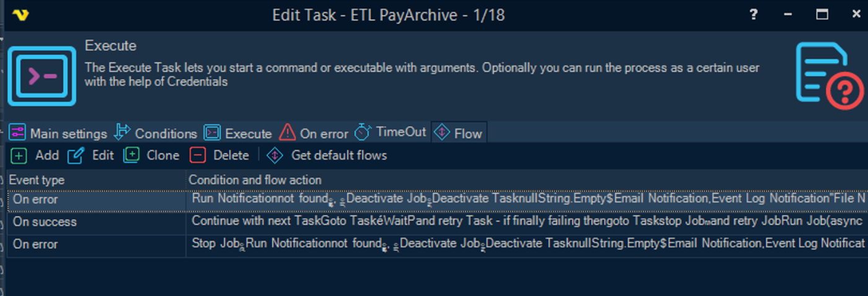
Task: Switch to the Conditions tab
Action: coord(157,133)
